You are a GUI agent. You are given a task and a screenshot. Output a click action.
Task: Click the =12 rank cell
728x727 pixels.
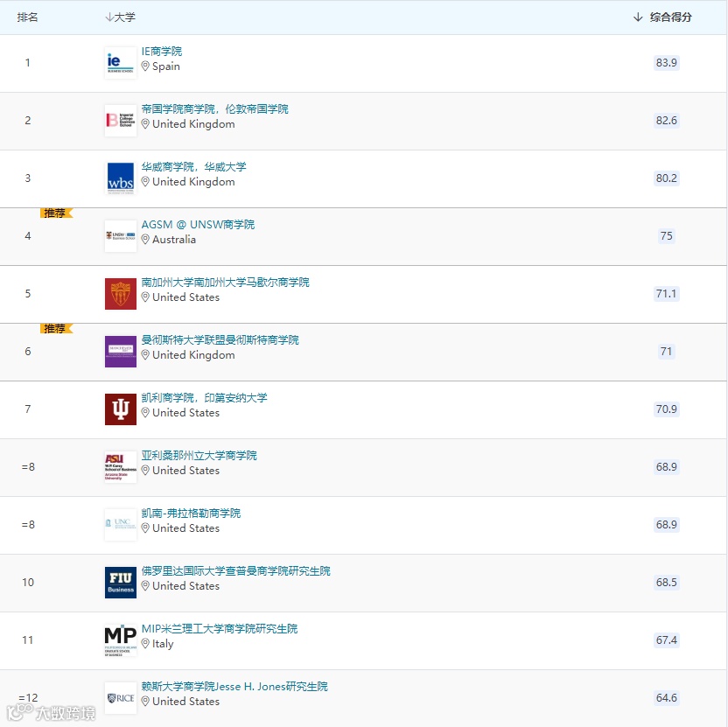click(x=28, y=698)
